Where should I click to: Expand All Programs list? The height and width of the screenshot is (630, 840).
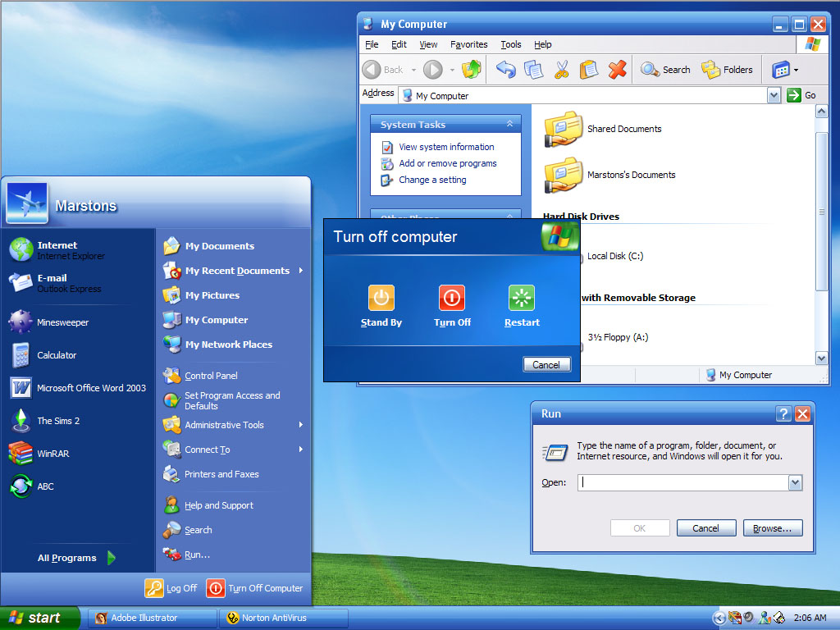(x=76, y=558)
